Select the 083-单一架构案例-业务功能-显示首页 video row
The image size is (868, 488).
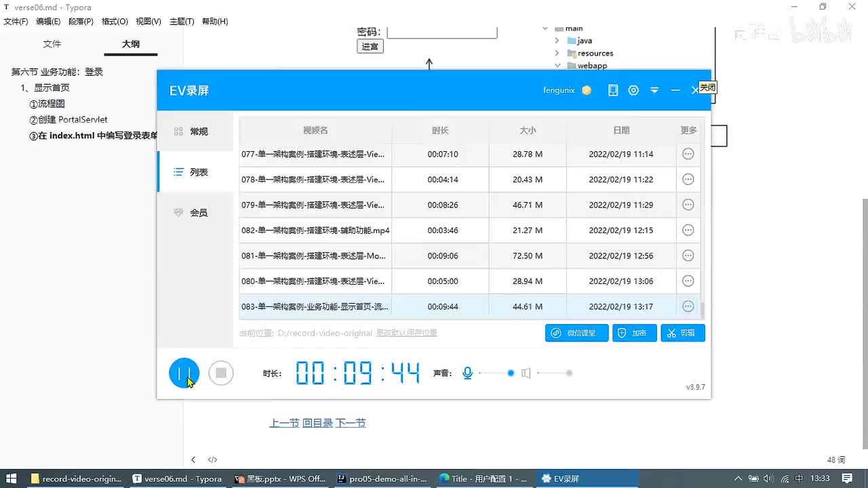469,306
